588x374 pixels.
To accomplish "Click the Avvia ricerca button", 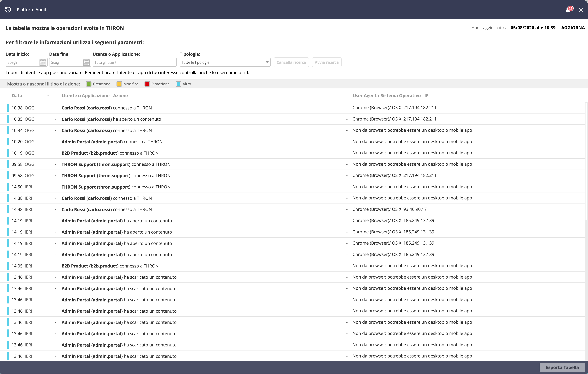I will 327,62.
